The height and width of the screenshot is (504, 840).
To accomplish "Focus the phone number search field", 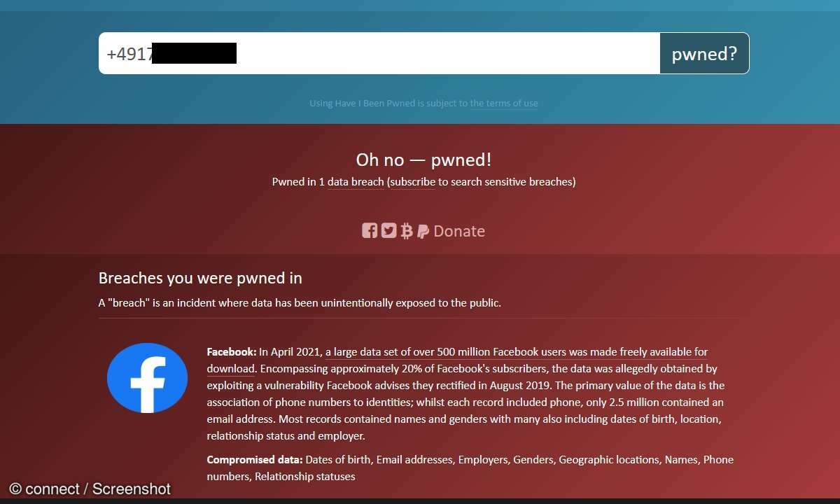I will click(379, 53).
